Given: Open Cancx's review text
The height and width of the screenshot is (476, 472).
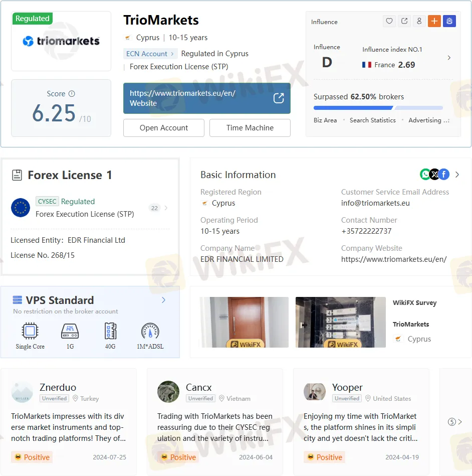Looking at the screenshot, I should [215, 427].
